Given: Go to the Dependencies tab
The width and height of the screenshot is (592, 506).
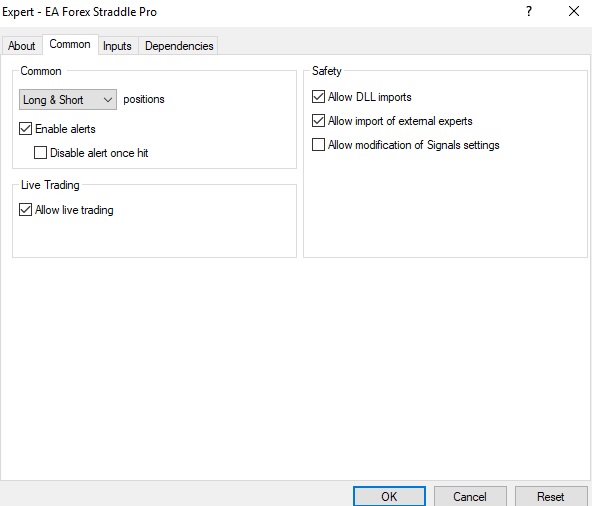Looking at the screenshot, I should 179,46.
